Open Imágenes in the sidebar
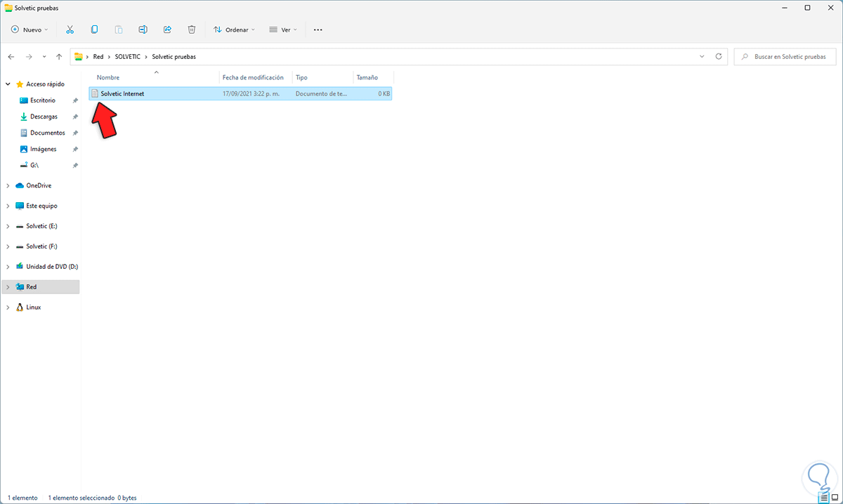Image resolution: width=843 pixels, height=504 pixels. click(x=44, y=149)
